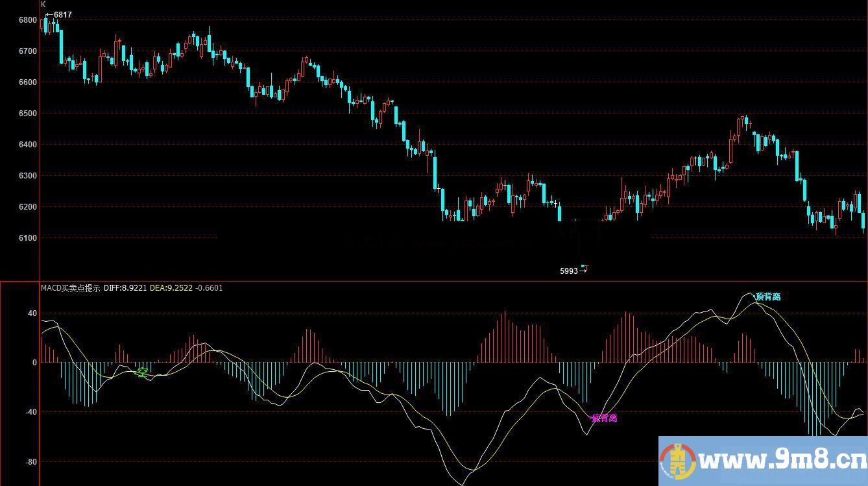The height and width of the screenshot is (486, 868).
Task: Click the 5993→ low price arrow annotation
Action: [573, 269]
